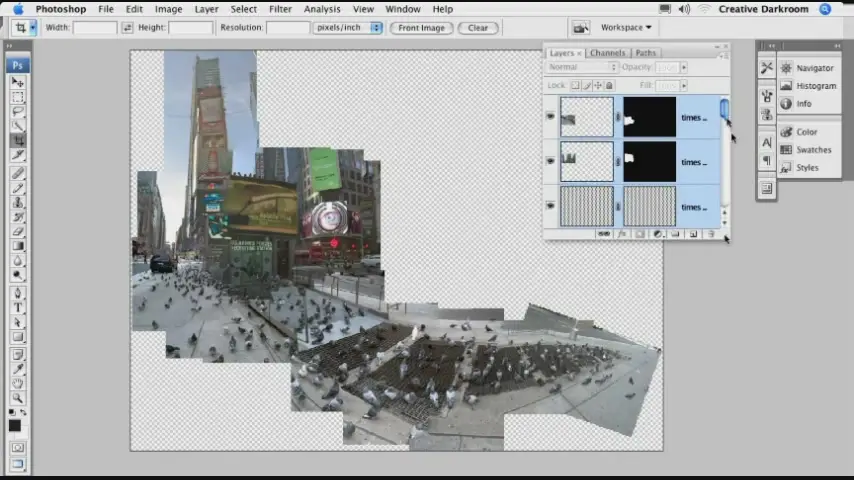Open the Filter menu
The height and width of the screenshot is (480, 854).
coord(280,9)
